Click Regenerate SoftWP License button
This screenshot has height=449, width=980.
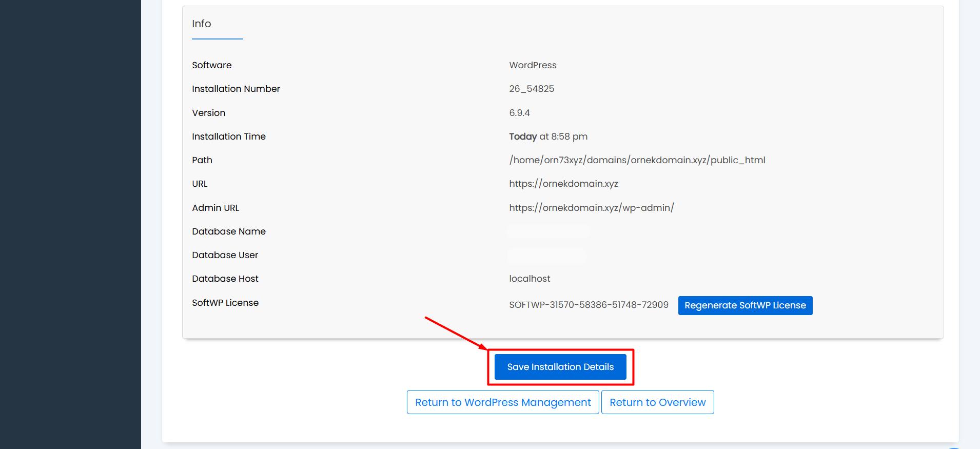pyautogui.click(x=745, y=305)
